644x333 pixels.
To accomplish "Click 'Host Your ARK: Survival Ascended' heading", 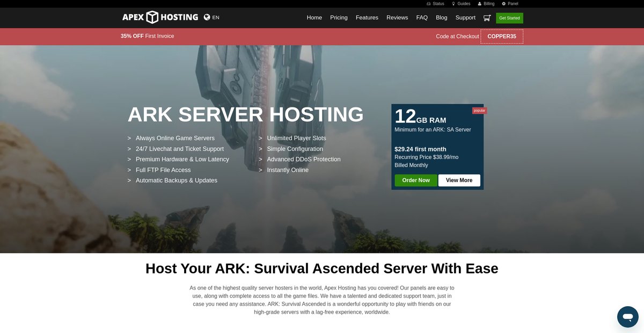I will (322, 269).
